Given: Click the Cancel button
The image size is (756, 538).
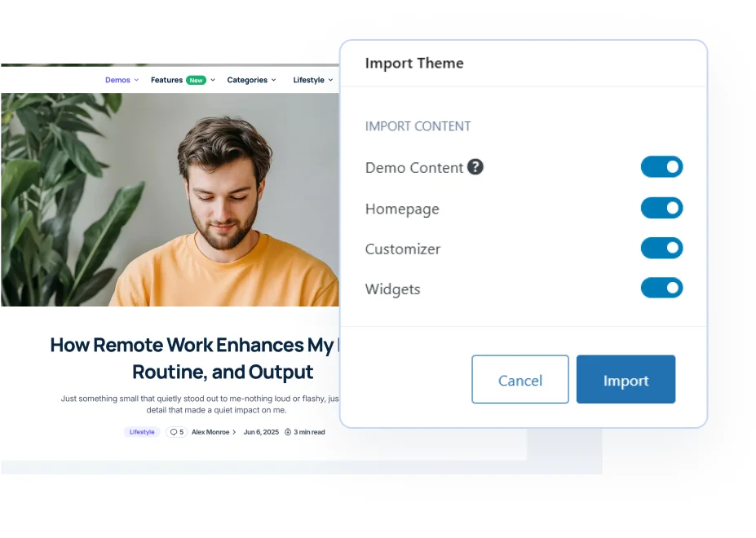Looking at the screenshot, I should [x=520, y=379].
